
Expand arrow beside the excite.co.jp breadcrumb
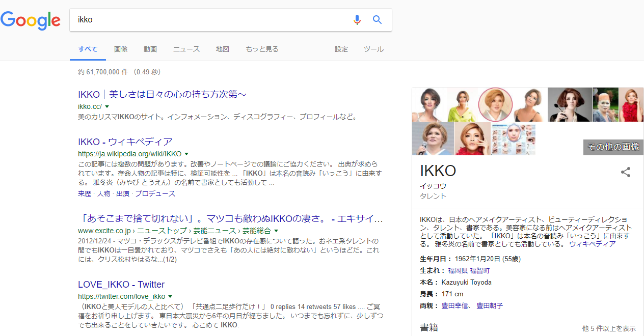pos(276,231)
